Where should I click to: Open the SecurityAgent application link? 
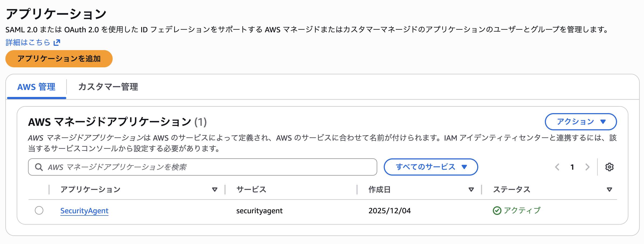[x=84, y=211]
